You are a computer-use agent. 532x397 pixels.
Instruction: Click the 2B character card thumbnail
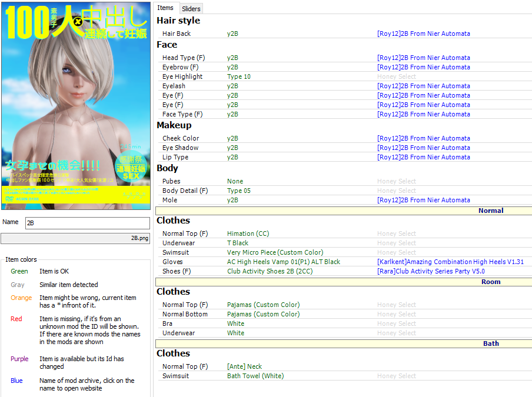[x=76, y=106]
